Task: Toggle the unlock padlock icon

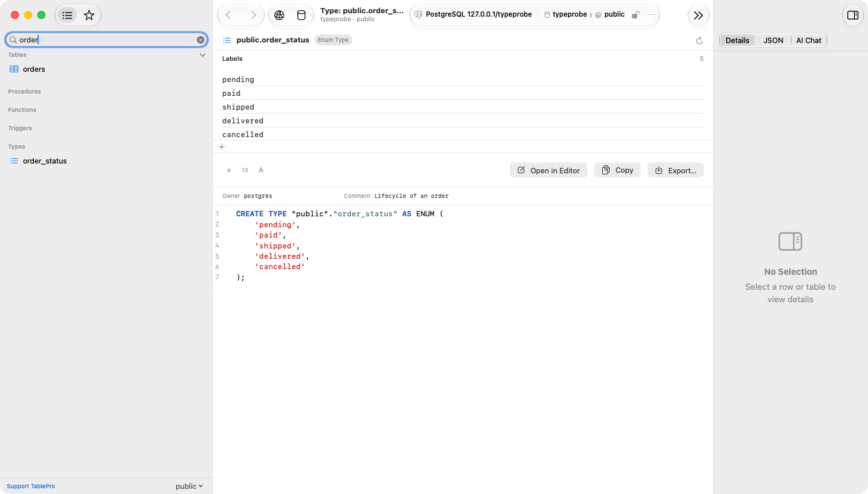Action: pos(635,14)
